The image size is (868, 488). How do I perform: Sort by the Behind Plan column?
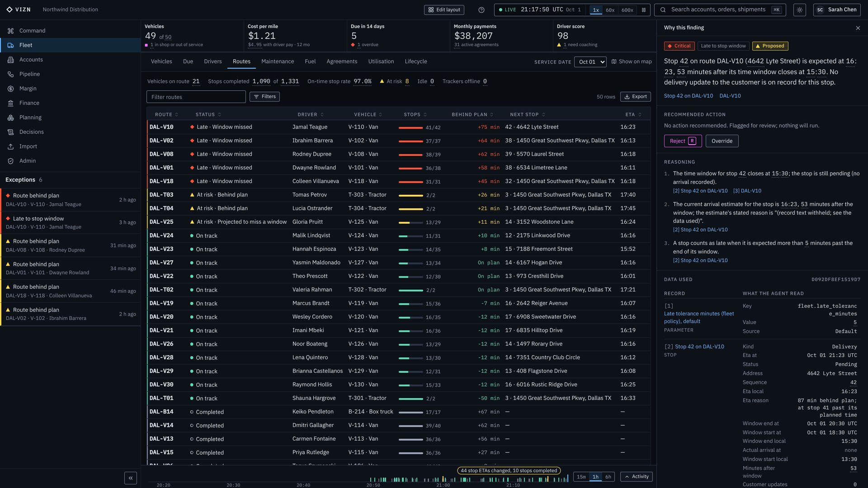pos(472,115)
